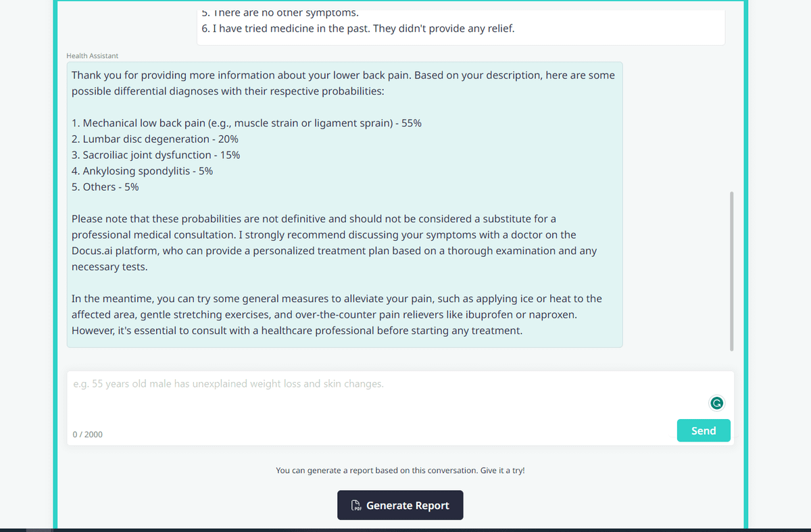
Task: Click the Generate Report button label
Action: (x=408, y=506)
